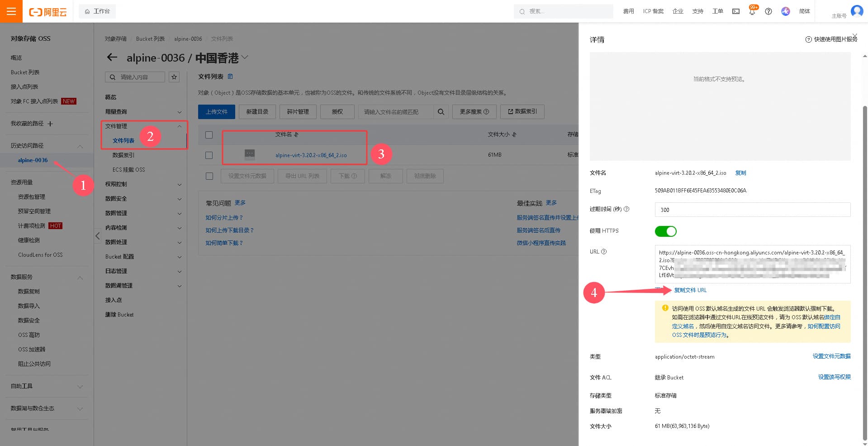Select Bucket 列表 in the left sidebar
Screen dimensions: 868x446
point(25,72)
